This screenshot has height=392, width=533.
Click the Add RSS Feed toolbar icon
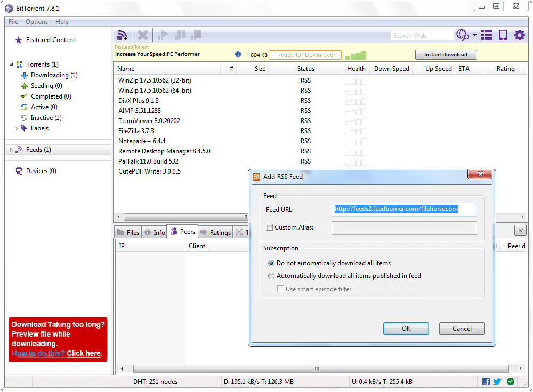point(122,36)
